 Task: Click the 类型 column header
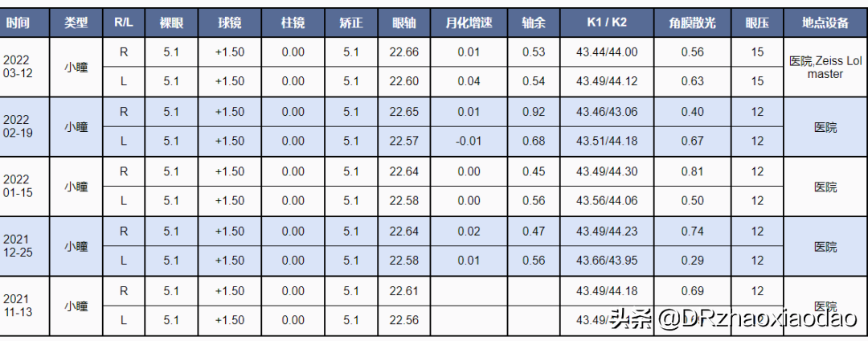pos(76,23)
